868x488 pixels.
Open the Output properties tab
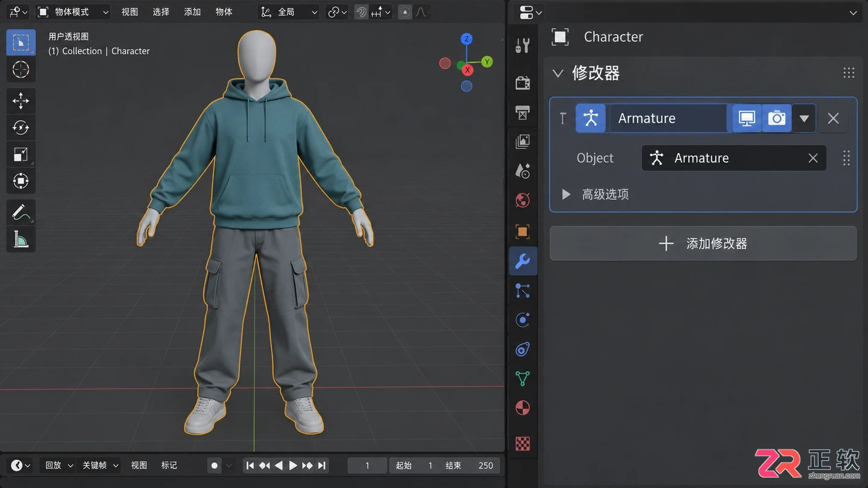pyautogui.click(x=523, y=112)
